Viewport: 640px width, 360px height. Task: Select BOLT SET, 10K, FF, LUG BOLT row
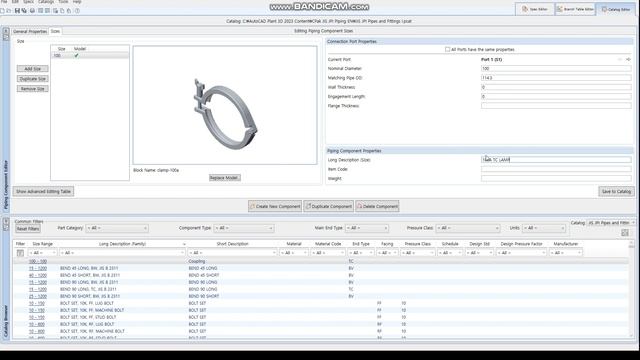point(320,303)
